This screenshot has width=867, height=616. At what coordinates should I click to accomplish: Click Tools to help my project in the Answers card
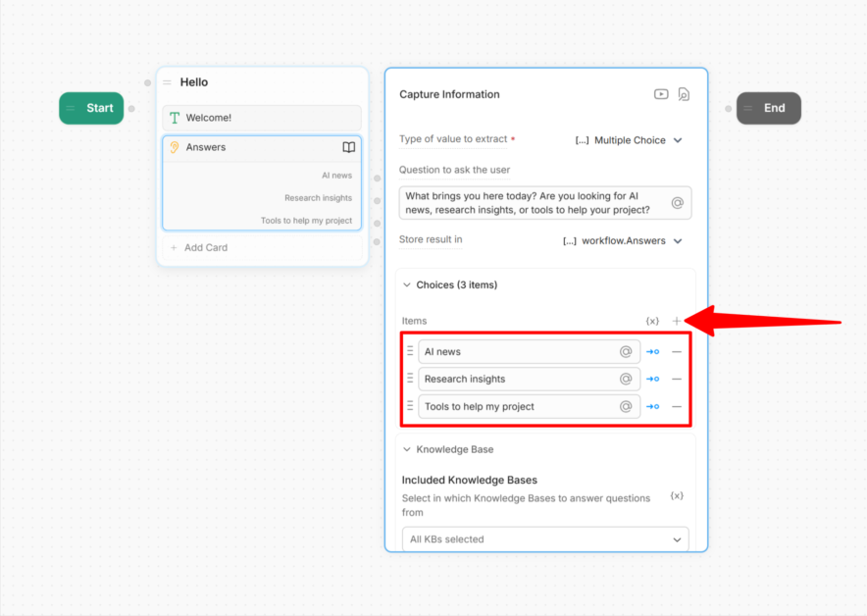pos(306,221)
